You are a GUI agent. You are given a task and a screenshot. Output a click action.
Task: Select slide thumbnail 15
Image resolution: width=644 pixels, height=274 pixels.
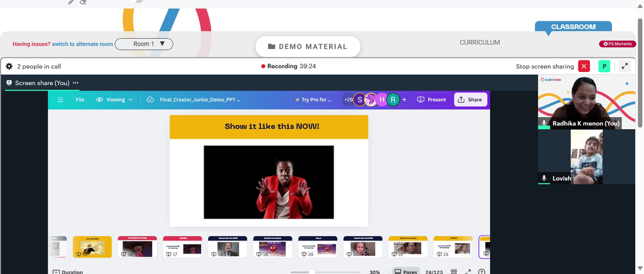[x=92, y=246]
